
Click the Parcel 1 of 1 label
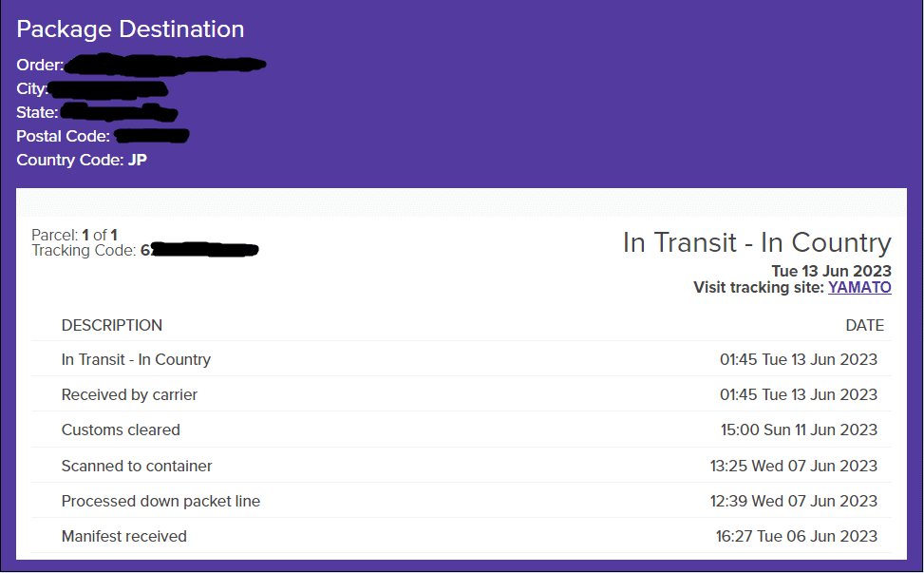click(74, 235)
